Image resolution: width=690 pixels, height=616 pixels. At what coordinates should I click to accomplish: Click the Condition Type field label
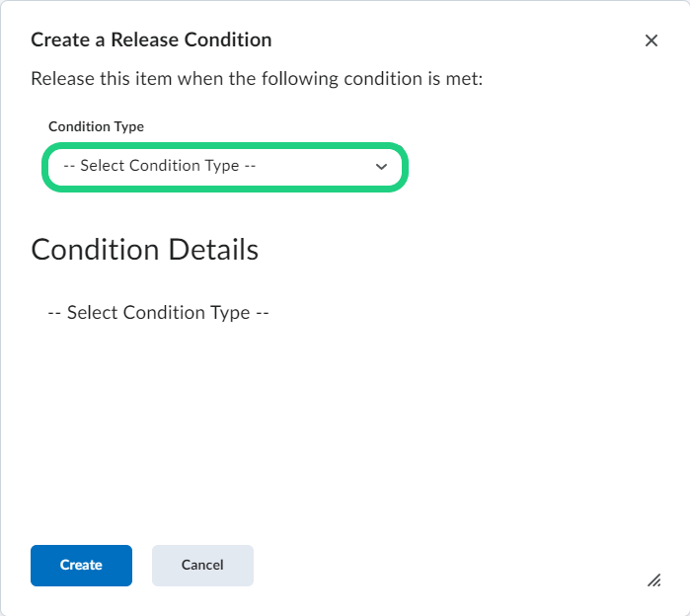point(96,126)
